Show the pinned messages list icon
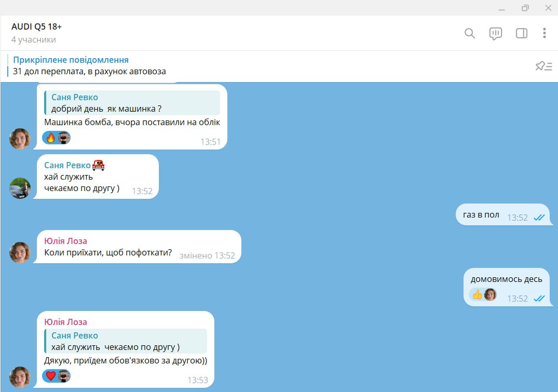 pyautogui.click(x=543, y=66)
